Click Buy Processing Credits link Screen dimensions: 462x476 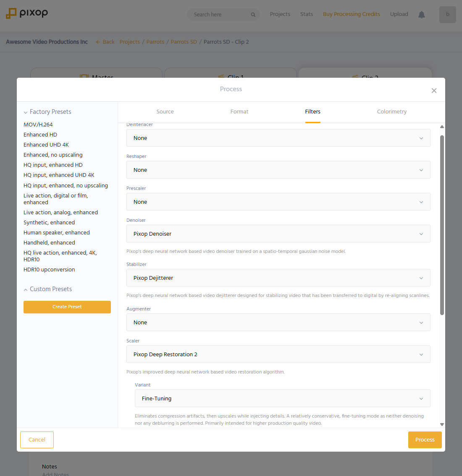pyautogui.click(x=351, y=14)
